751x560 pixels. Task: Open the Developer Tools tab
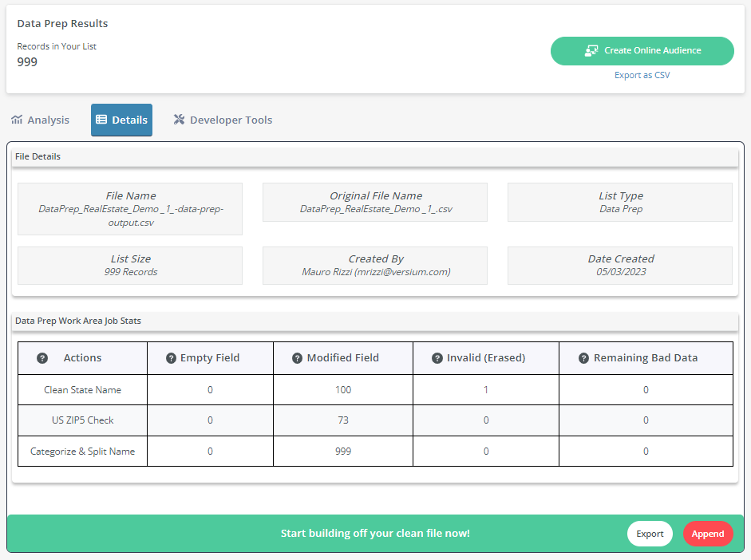pyautogui.click(x=223, y=120)
